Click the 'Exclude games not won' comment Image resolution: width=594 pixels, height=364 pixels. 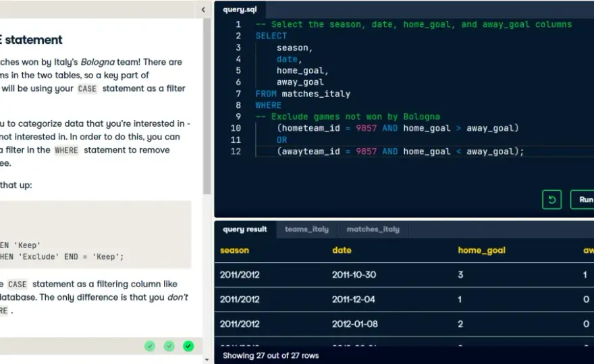[348, 117]
